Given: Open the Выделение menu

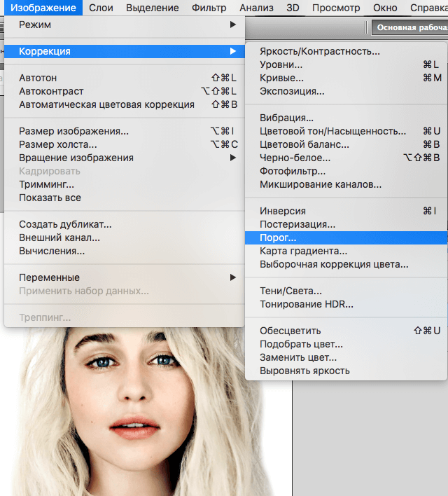Looking at the screenshot, I should (x=153, y=8).
